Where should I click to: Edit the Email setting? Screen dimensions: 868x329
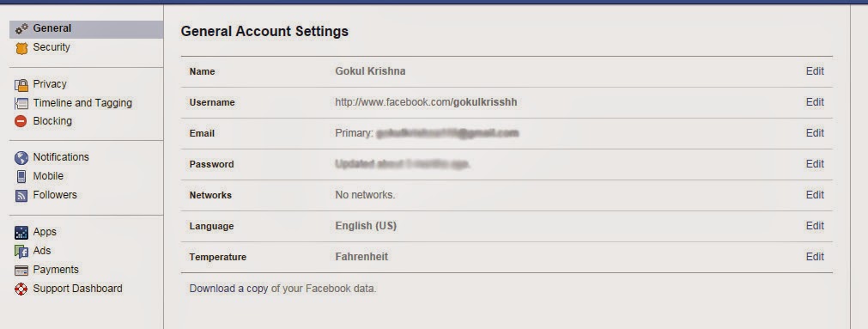point(815,133)
